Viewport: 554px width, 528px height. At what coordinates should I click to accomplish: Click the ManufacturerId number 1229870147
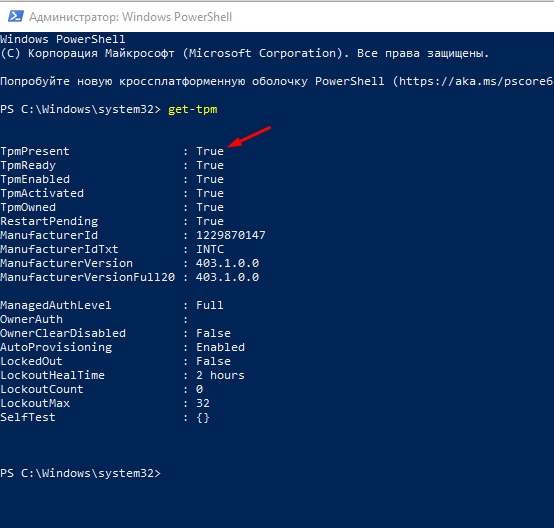coord(231,235)
